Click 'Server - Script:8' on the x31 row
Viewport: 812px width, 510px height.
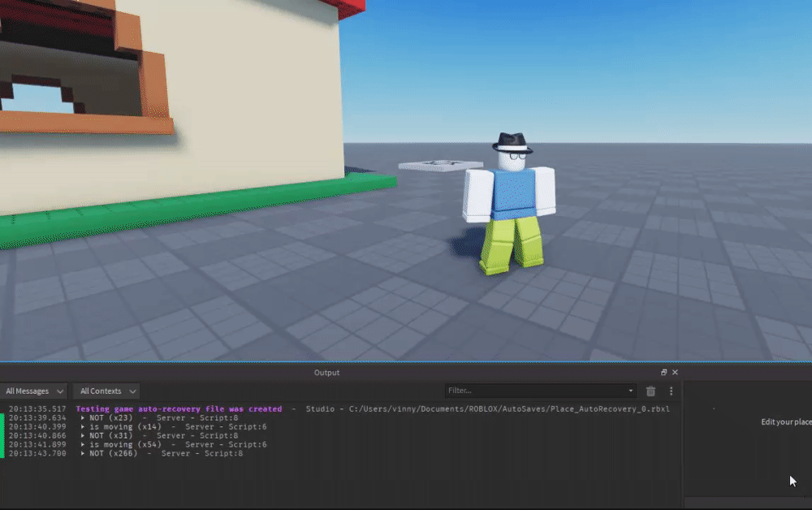pyautogui.click(x=197, y=435)
